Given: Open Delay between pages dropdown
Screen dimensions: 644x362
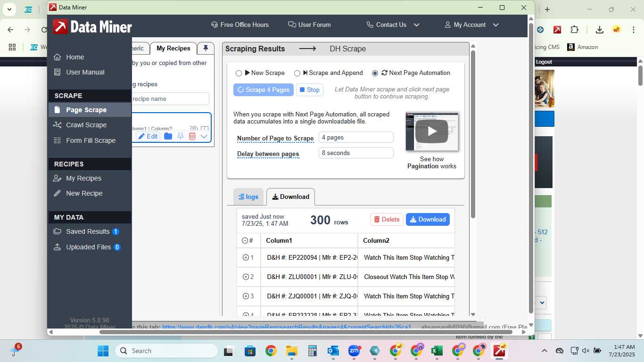Looking at the screenshot, I should [356, 153].
